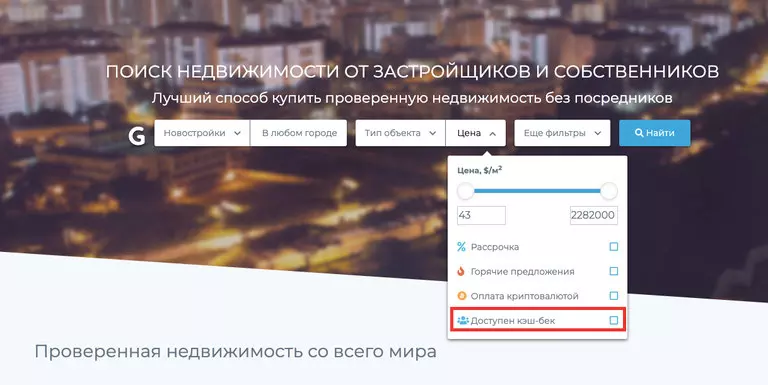Click the minimum price slider handle
Screen dimensions: 768x385
pyautogui.click(x=466, y=191)
